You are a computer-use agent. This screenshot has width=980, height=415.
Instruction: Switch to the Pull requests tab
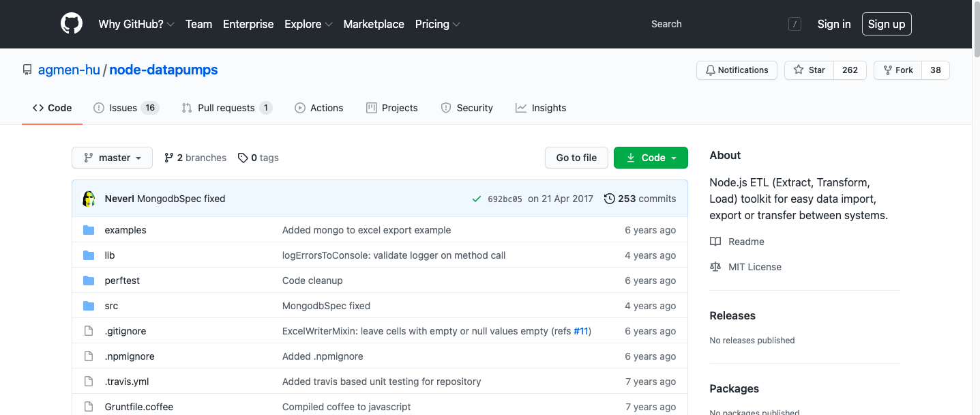click(227, 108)
